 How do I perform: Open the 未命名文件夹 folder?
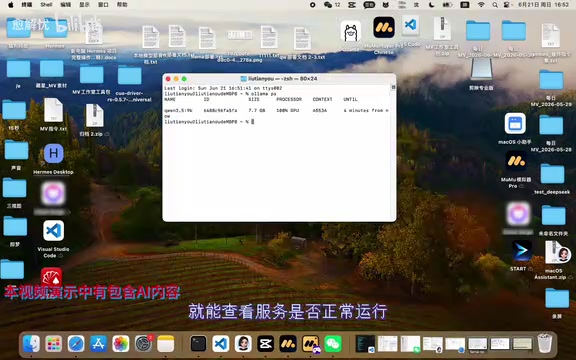click(x=553, y=215)
